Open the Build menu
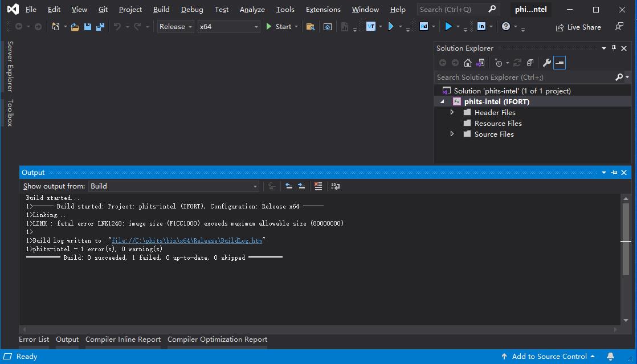This screenshot has width=637, height=364. 161,10
